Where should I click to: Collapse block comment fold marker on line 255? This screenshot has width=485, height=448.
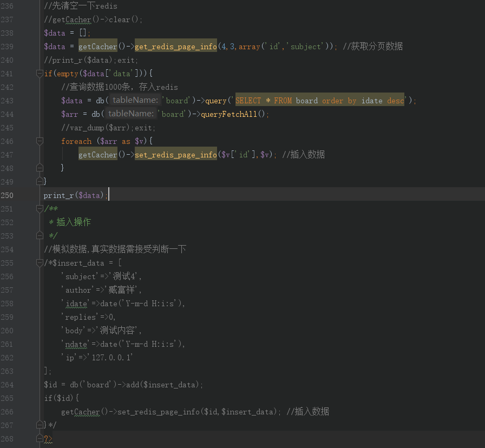coord(40,263)
